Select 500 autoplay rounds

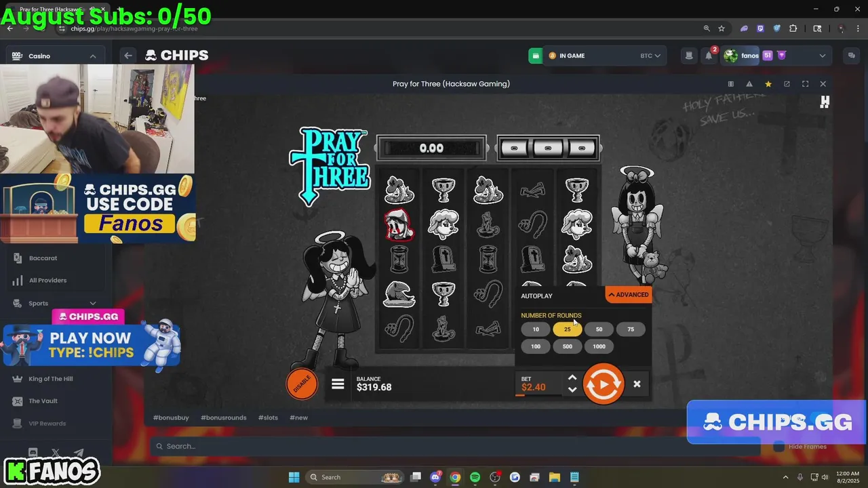(x=568, y=346)
